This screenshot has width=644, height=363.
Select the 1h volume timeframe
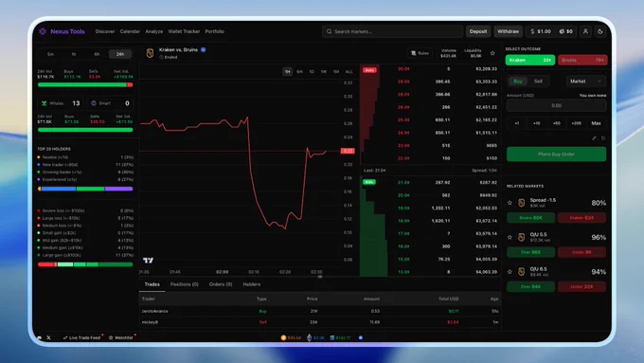click(74, 54)
